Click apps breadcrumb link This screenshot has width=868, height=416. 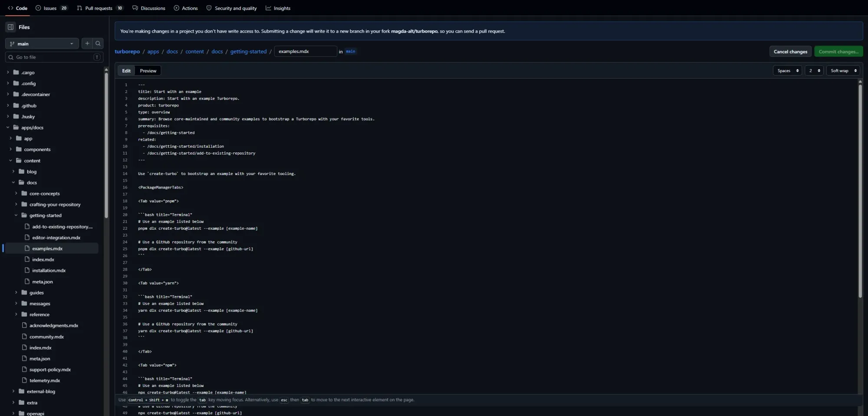(153, 51)
